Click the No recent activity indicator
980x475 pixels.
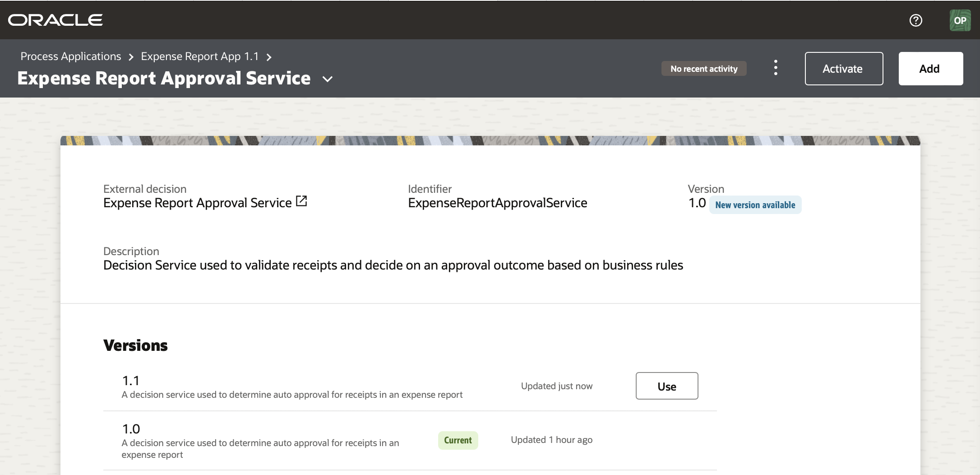pos(703,69)
